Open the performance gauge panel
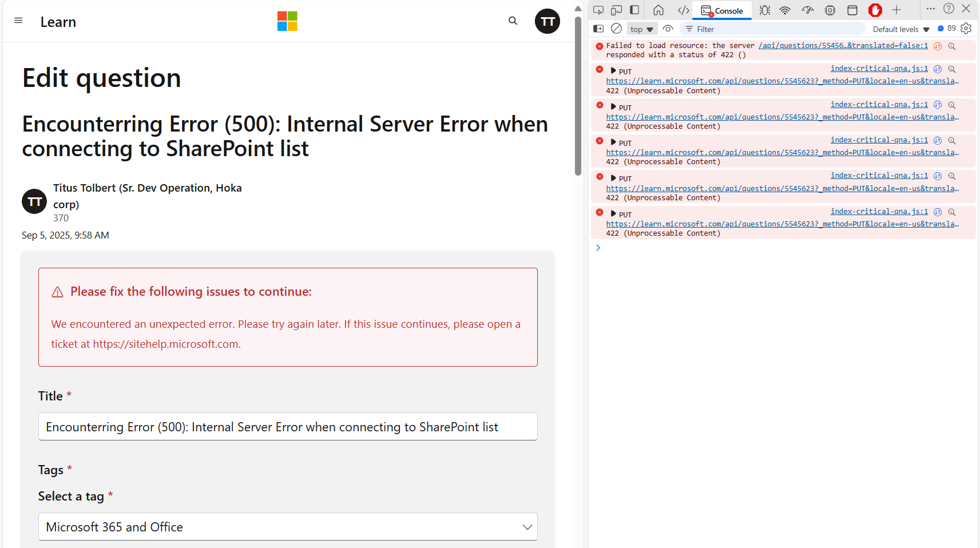 (x=807, y=10)
